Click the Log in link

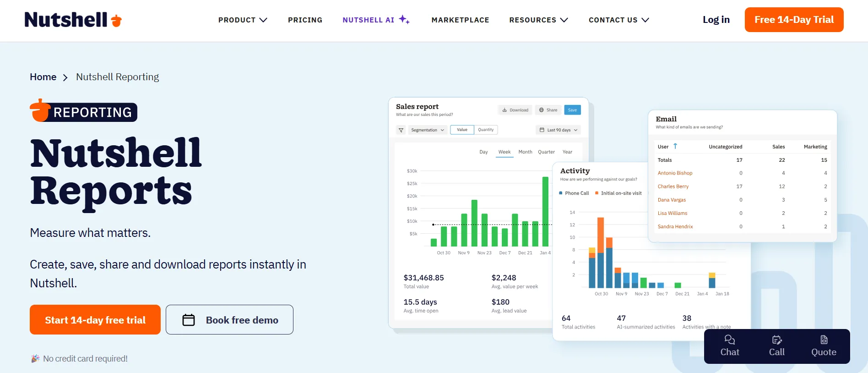pos(716,20)
